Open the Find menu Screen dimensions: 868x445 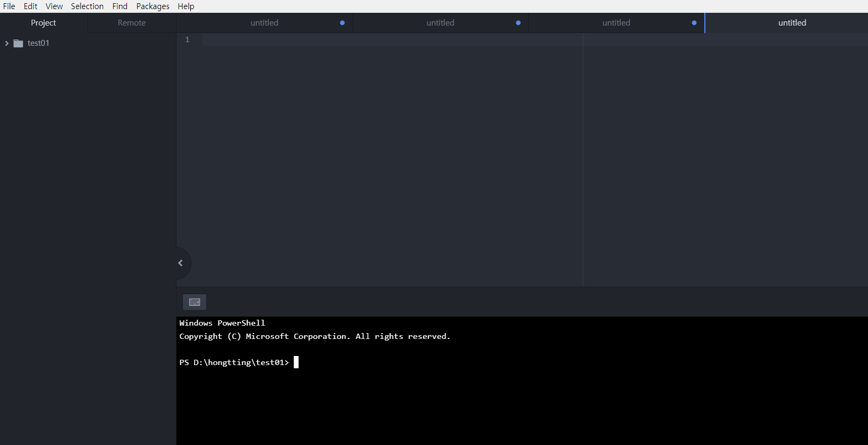(120, 6)
